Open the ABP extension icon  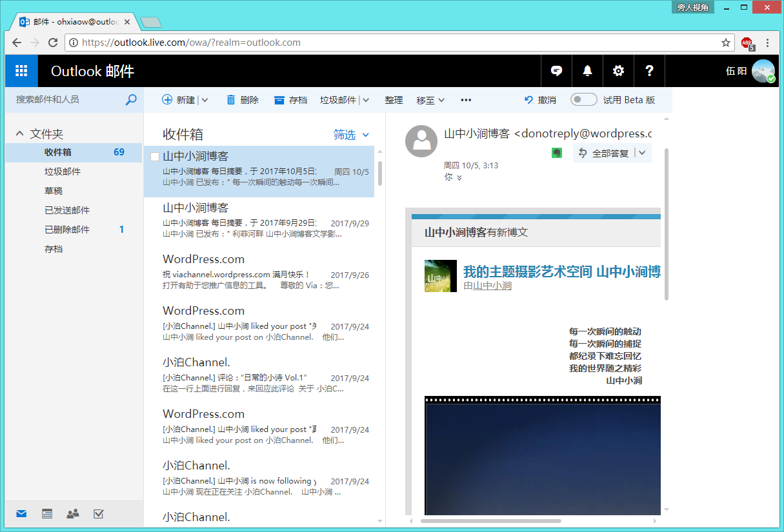(747, 43)
